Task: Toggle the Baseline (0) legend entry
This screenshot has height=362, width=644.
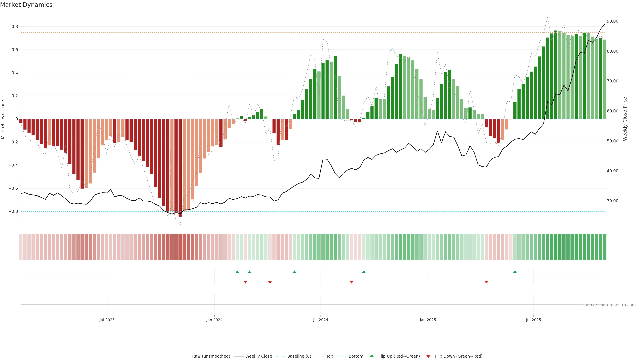Action: pos(299,356)
